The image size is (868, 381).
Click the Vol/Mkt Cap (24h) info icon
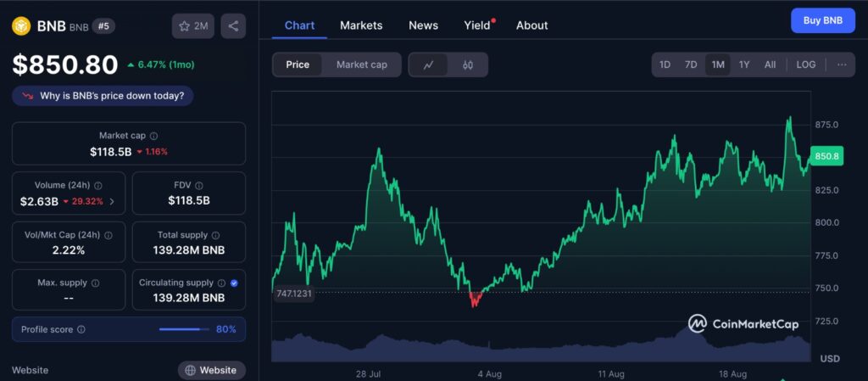click(108, 235)
